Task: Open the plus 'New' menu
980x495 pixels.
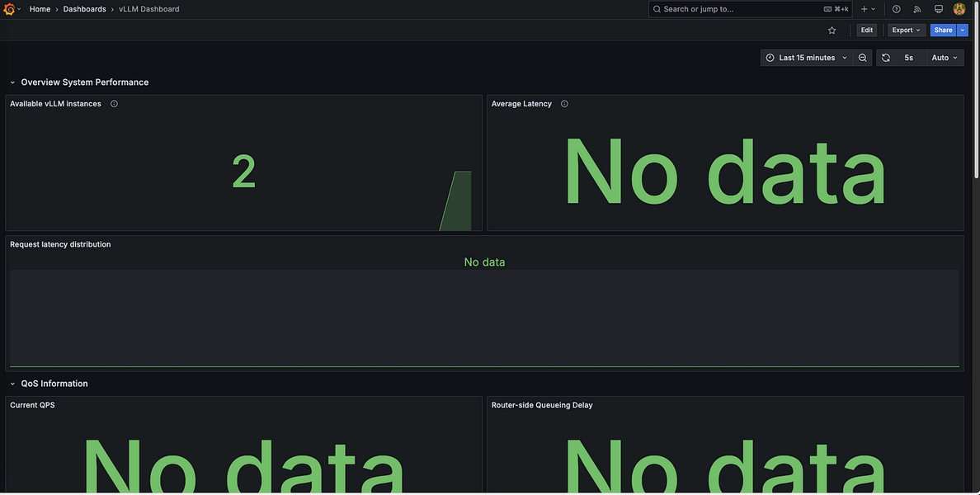Action: [x=868, y=9]
